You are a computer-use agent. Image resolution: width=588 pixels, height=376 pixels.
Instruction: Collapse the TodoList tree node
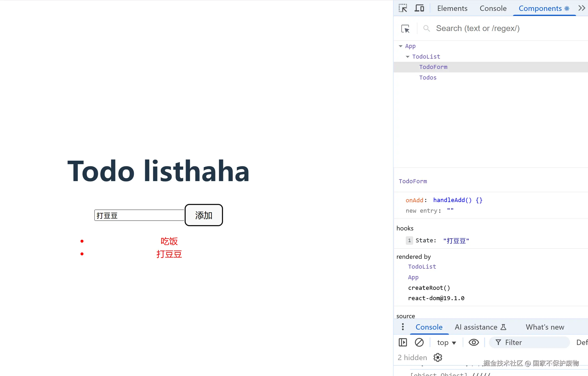tap(408, 57)
